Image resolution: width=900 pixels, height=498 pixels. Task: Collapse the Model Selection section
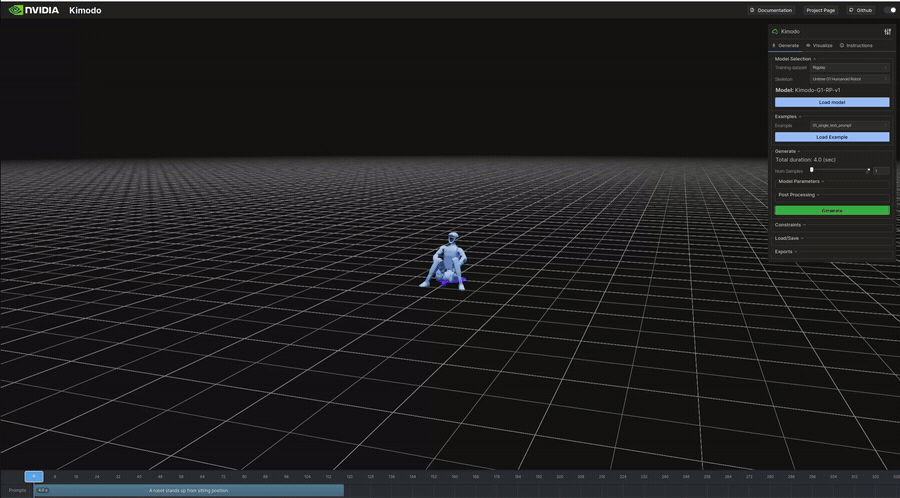click(796, 59)
